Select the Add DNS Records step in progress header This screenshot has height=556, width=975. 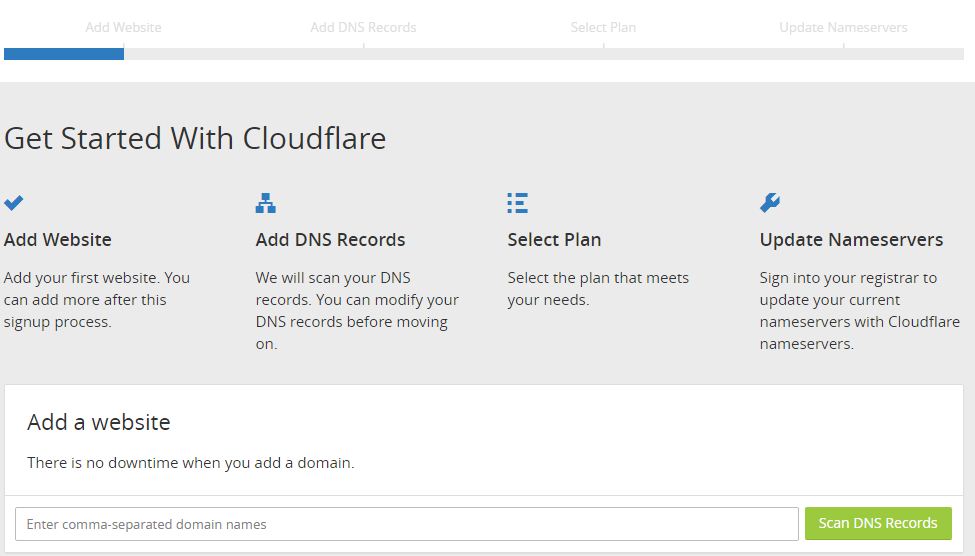pyautogui.click(x=363, y=27)
